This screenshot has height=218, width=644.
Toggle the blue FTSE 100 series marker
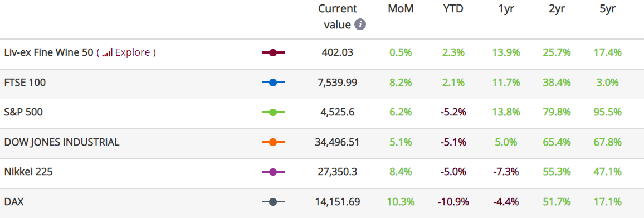(x=273, y=83)
